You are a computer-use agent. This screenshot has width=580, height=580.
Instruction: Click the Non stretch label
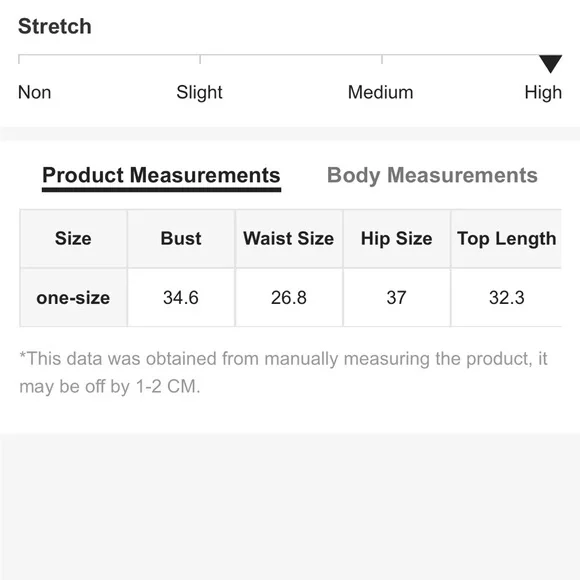[34, 92]
